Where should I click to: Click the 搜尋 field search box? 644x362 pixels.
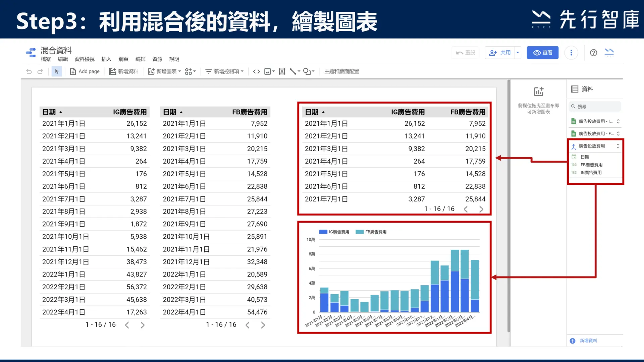click(x=595, y=107)
